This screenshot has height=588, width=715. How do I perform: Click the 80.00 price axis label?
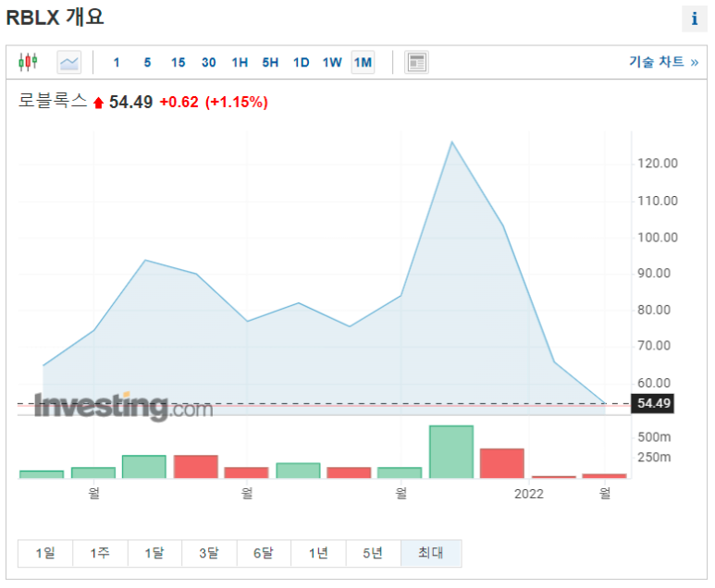[x=654, y=310]
